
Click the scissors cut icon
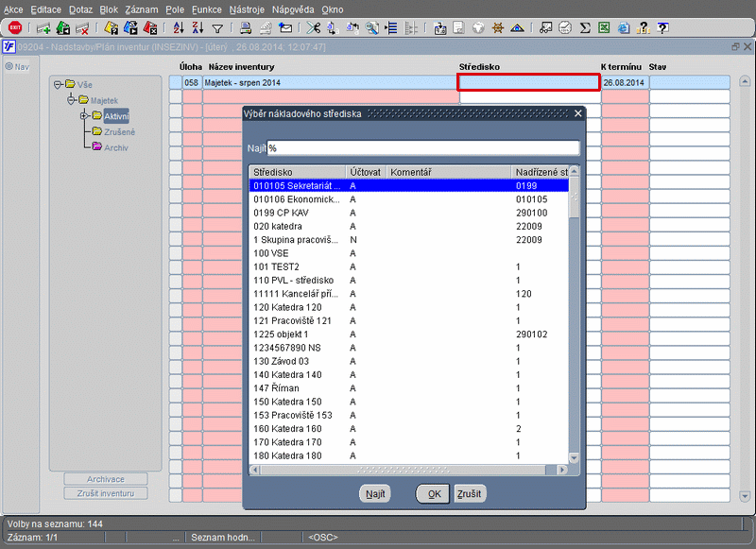coord(314,28)
